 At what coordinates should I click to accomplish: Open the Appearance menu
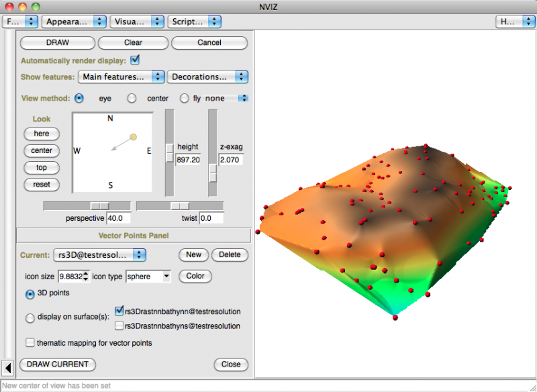(x=74, y=21)
